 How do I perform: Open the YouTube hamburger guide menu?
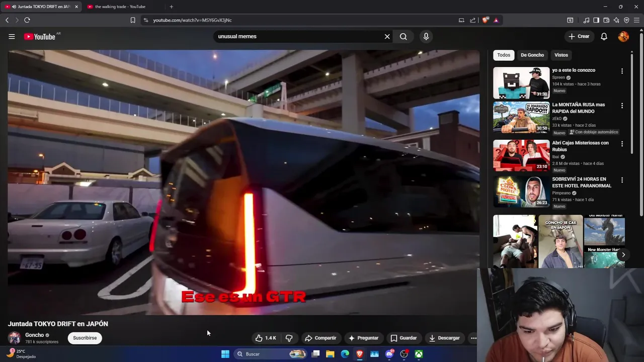pyautogui.click(x=12, y=36)
